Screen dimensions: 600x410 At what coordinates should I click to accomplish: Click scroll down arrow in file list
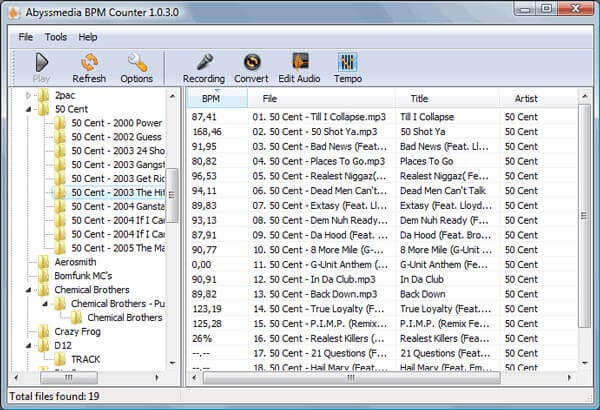coord(584,363)
